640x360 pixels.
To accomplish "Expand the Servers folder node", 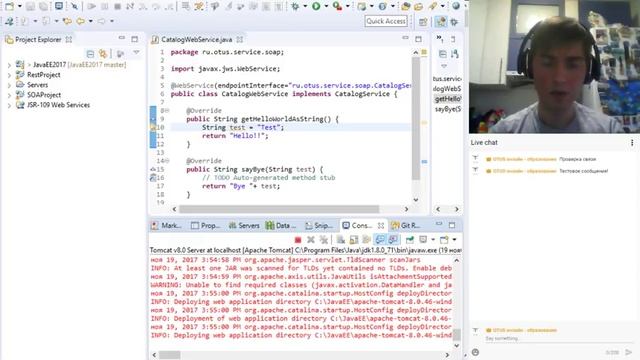I will 9,85.
